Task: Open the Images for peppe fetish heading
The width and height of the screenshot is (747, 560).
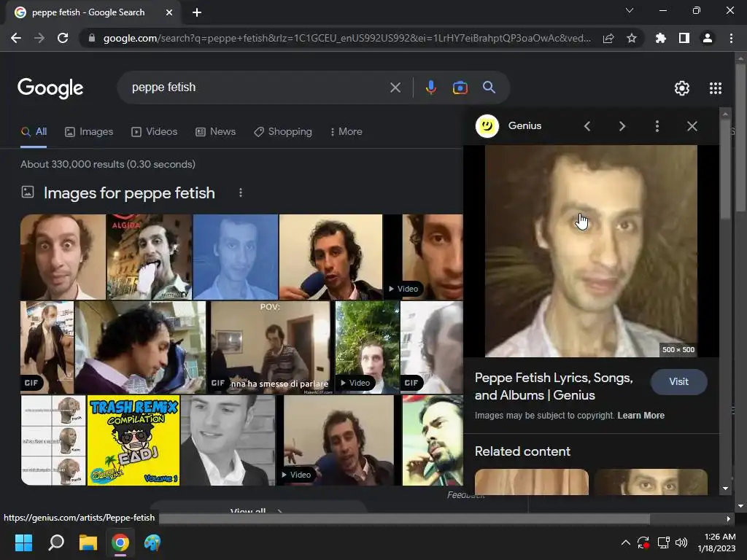Action: pos(129,192)
